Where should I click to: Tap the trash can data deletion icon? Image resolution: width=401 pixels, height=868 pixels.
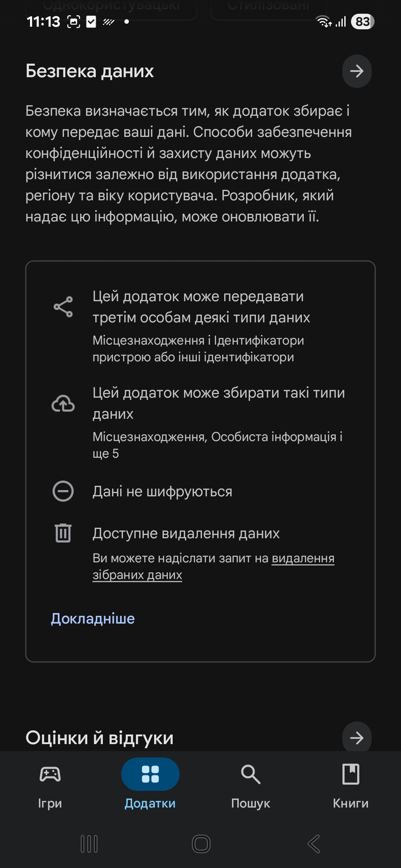coord(63,533)
